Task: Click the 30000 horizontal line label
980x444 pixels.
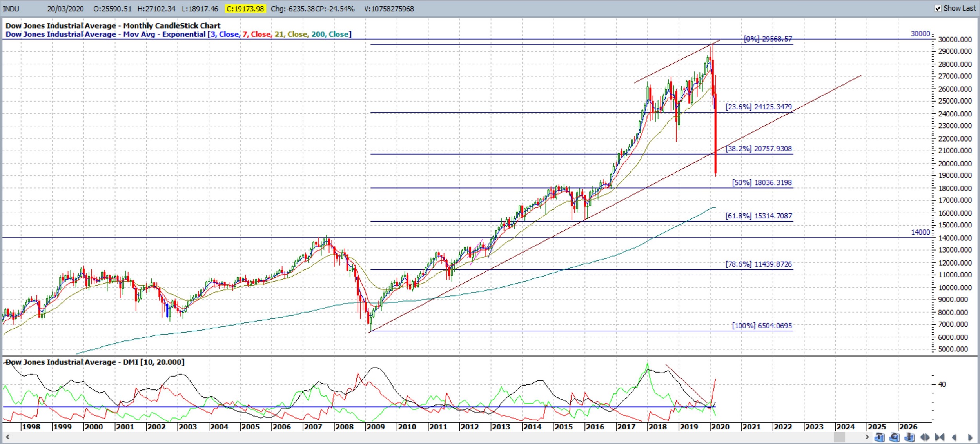Action: 920,34
